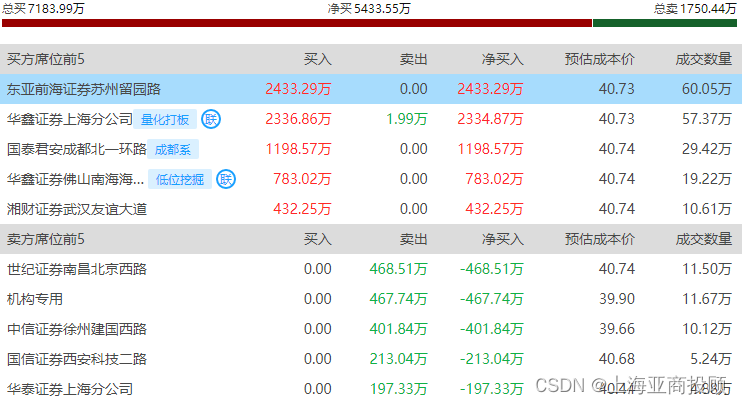This screenshot has height=404, width=742.
Task: Click the 2433.29万 buy-in value
Action: (x=298, y=89)
